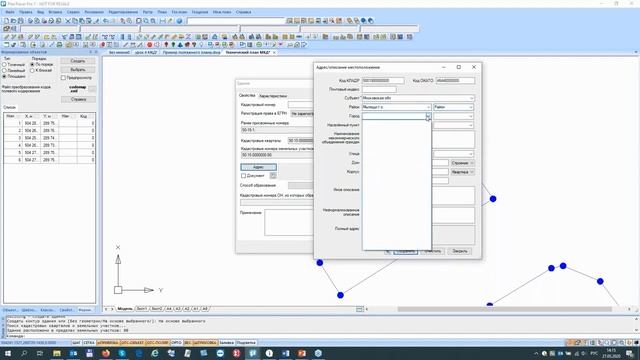
Task: Open the Правка menu
Action: click(x=25, y=12)
